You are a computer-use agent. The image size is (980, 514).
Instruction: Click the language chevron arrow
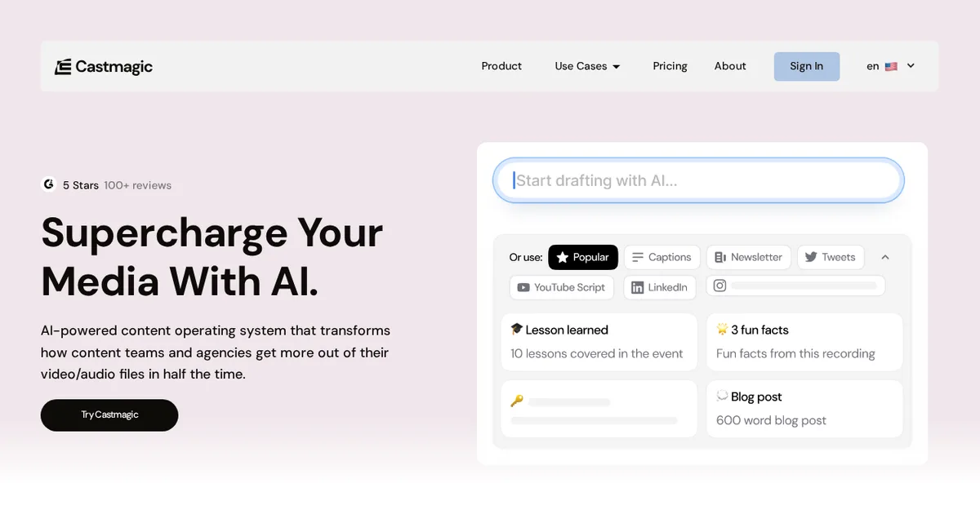[911, 66]
